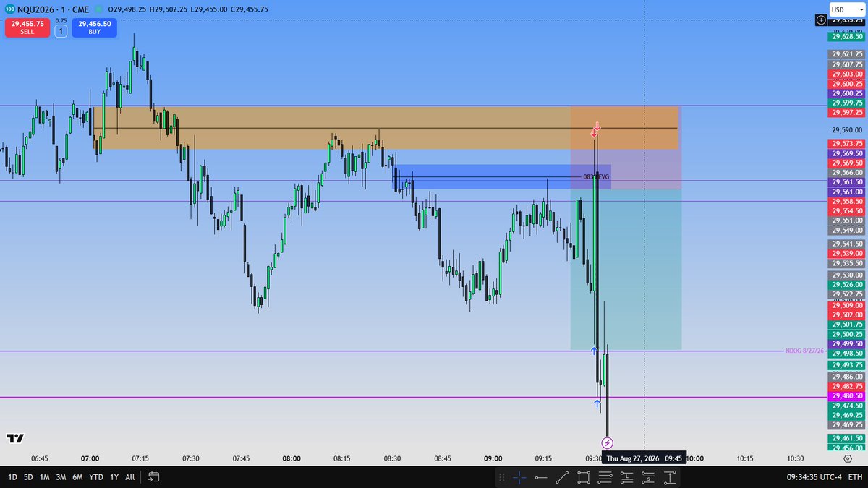
Task: Open the go-to-date calendar icon
Action: click(153, 477)
